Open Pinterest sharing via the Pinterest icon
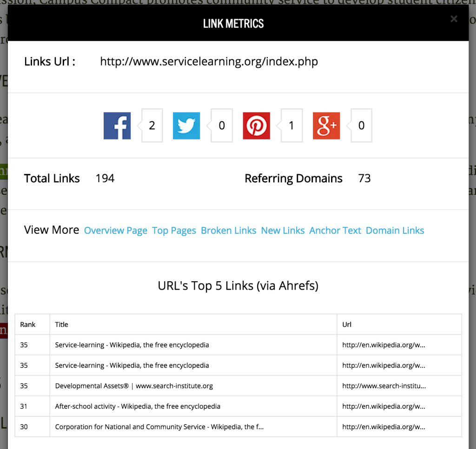Viewport: 476px width, 449px height. pos(256,125)
